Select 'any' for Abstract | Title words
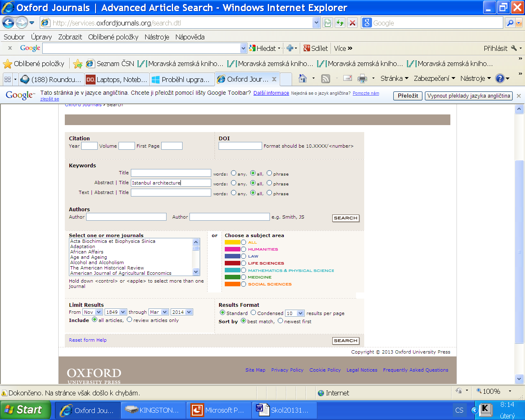The width and height of the screenshot is (525, 420). (233, 183)
